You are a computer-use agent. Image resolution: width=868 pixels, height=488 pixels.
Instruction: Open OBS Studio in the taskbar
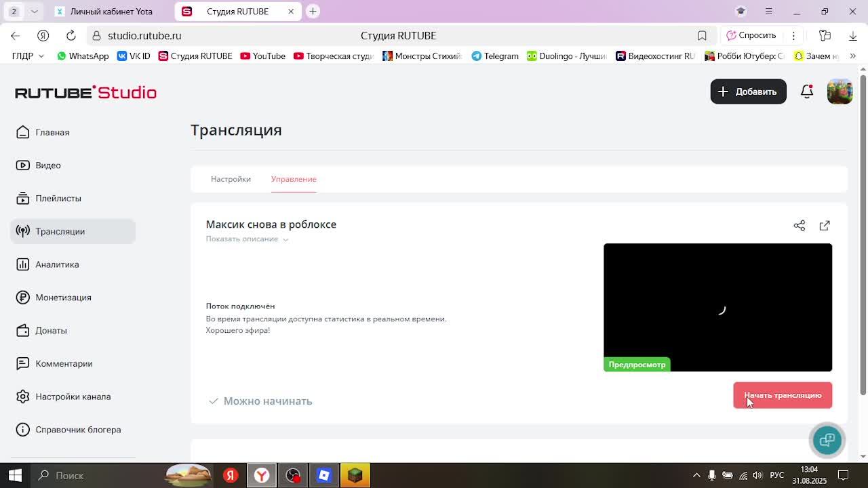(x=293, y=475)
